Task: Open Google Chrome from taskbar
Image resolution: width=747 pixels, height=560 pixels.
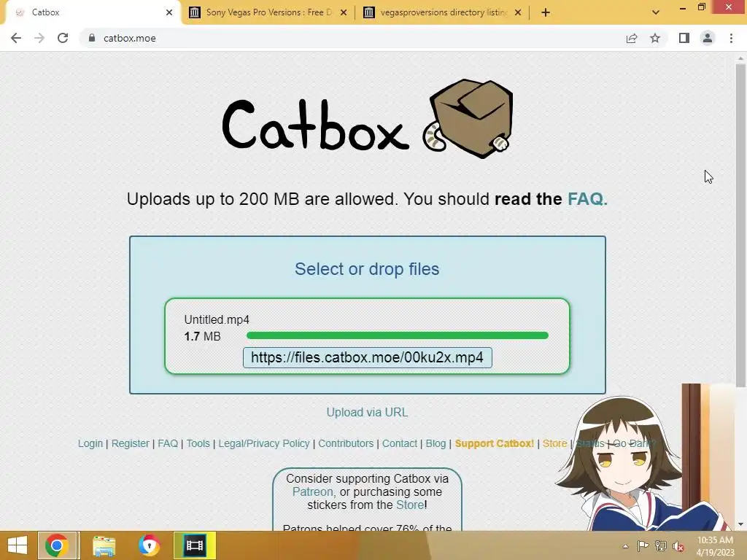Action: [x=57, y=545]
